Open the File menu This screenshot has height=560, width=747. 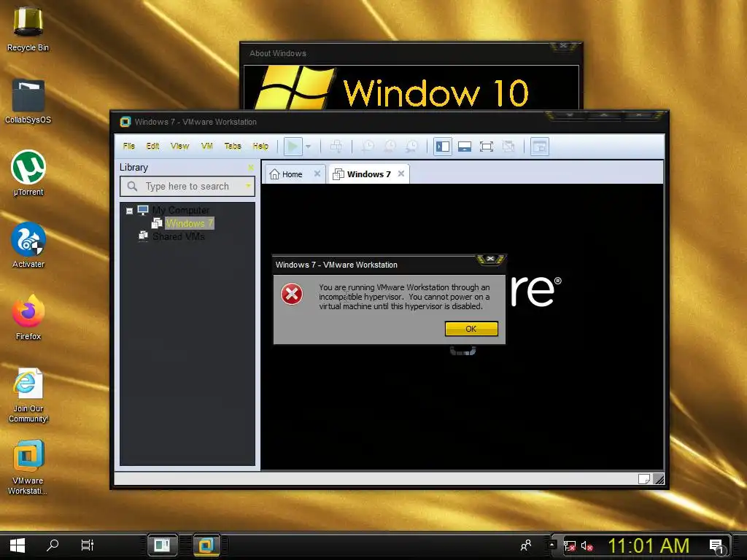coord(128,146)
